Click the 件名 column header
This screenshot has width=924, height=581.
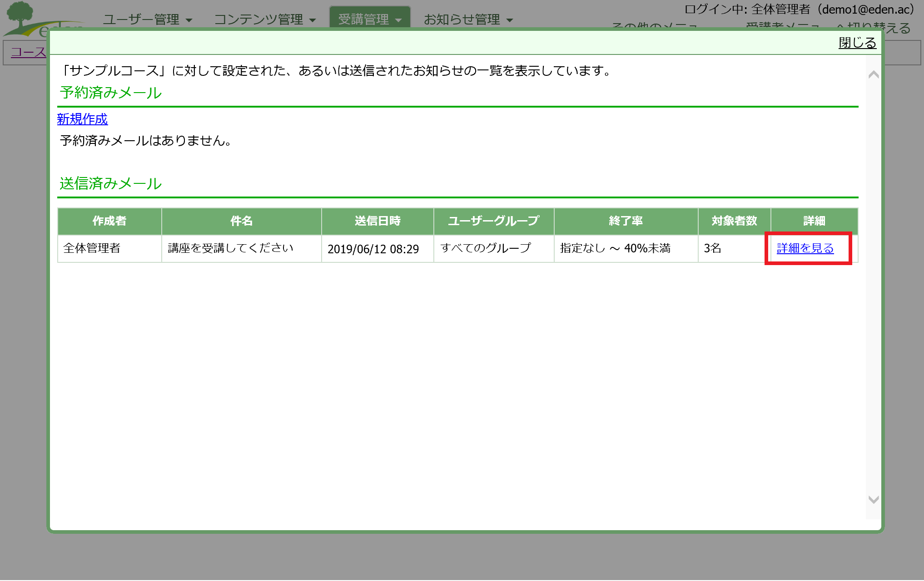tap(241, 221)
